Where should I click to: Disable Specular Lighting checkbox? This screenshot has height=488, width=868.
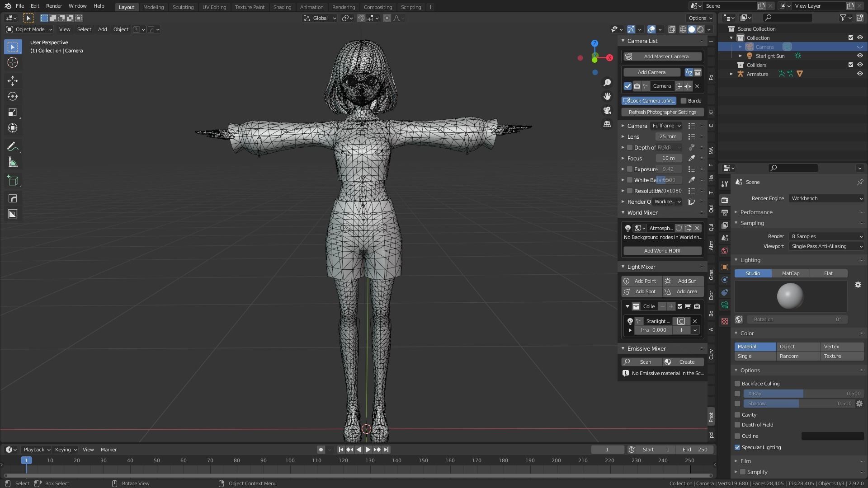737,447
